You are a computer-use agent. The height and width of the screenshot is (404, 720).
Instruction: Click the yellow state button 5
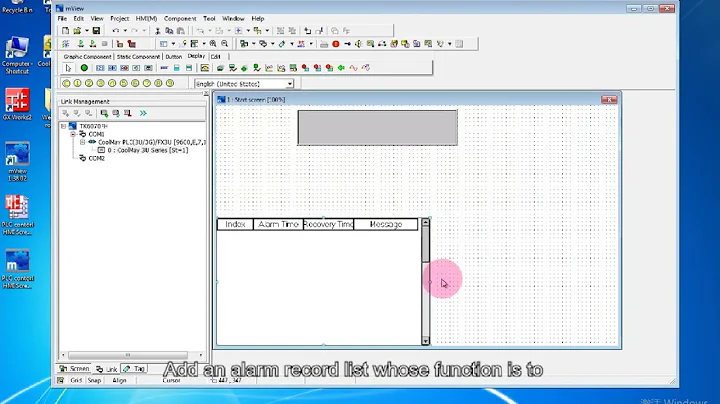124,83
